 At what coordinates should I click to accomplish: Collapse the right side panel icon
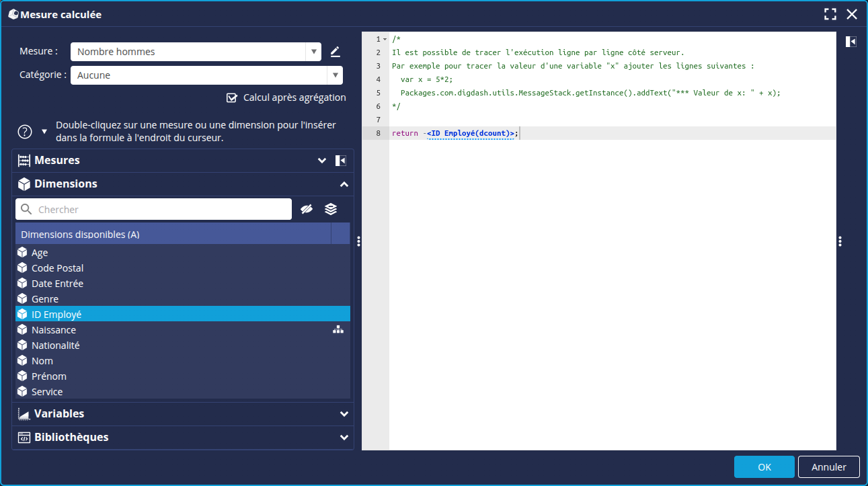[851, 42]
